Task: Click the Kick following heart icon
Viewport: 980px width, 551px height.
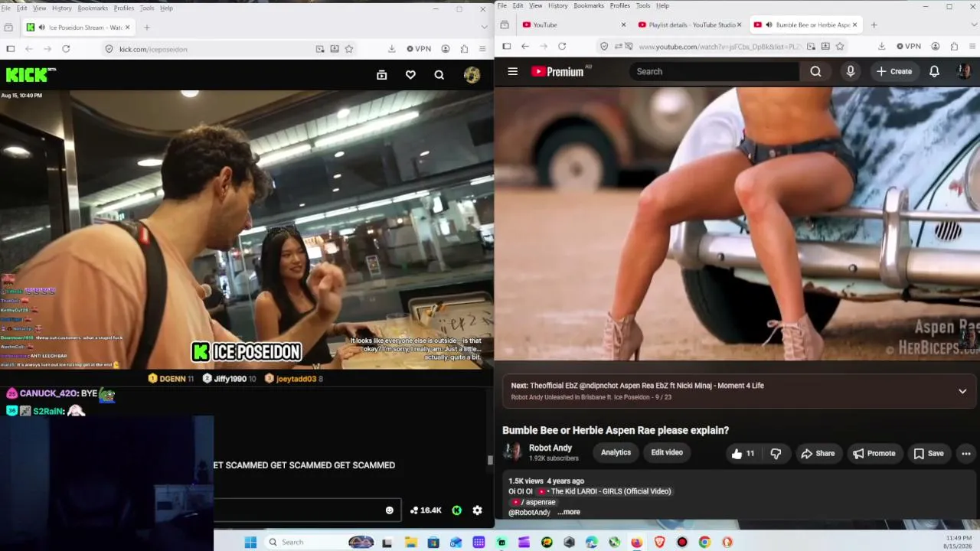Action: pyautogui.click(x=410, y=74)
